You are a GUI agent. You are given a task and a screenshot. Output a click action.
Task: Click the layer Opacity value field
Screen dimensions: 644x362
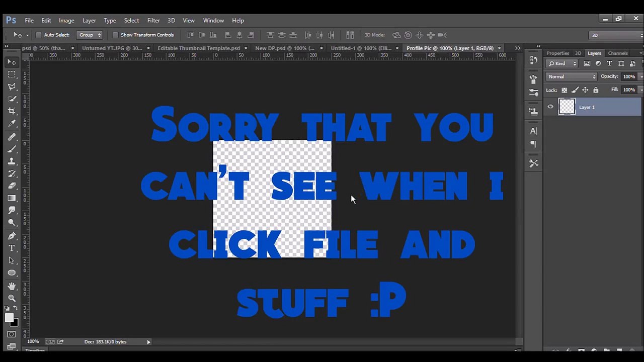click(628, 77)
